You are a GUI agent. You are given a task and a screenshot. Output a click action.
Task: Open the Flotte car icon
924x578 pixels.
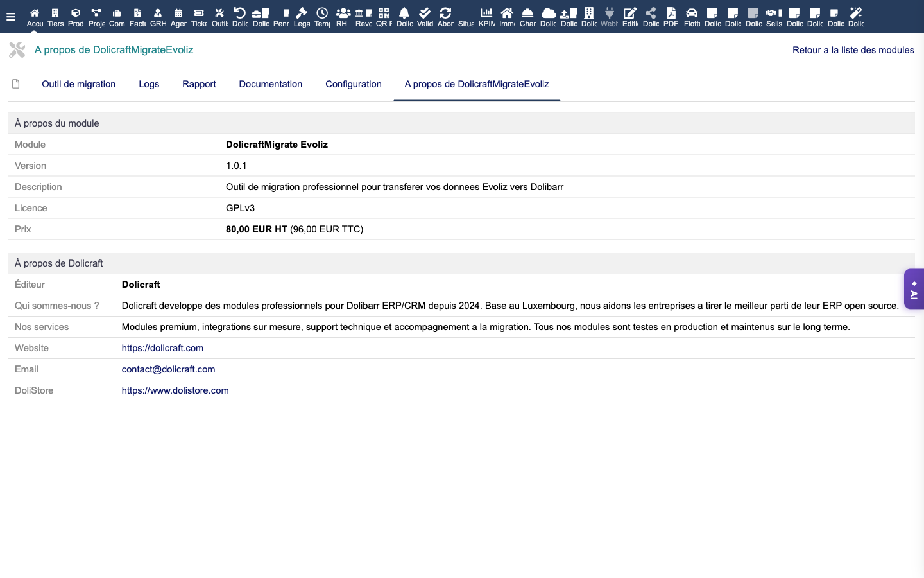pyautogui.click(x=692, y=13)
